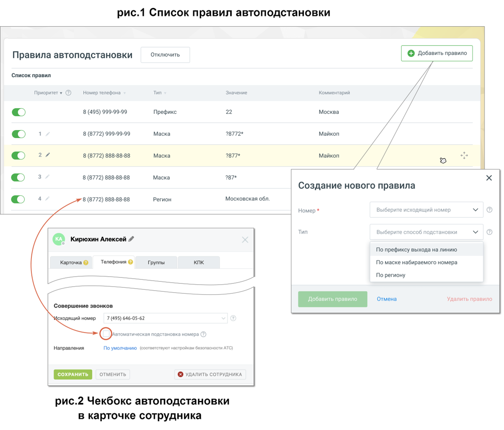Viewport: 504px width, 430px height.
Task: Edit priority pencil icon in row 4
Action: point(47,198)
